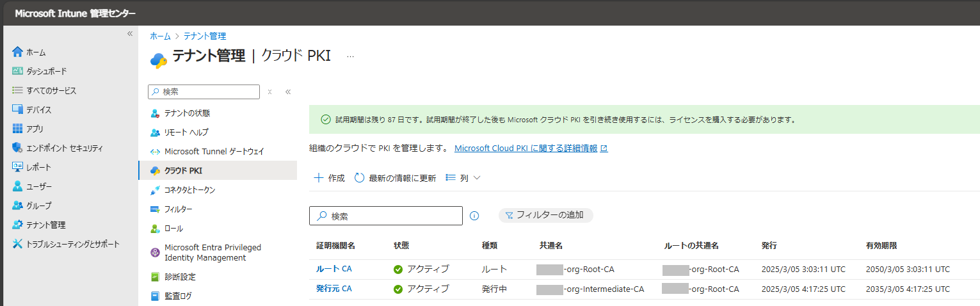Screen dimensions: 980x306
Task: Open the 列 columns dropdown
Action: click(x=463, y=178)
